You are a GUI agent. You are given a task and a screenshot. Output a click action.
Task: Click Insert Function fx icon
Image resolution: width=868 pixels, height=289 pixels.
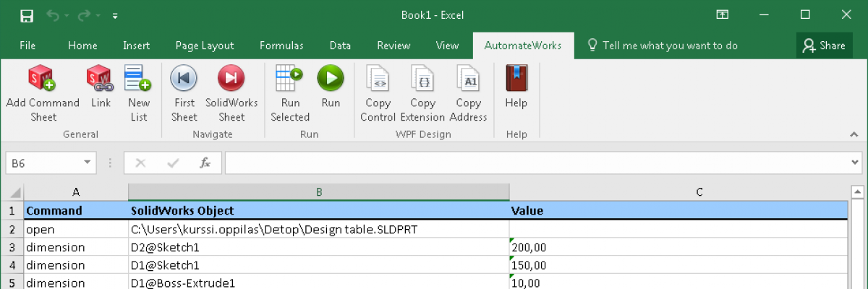(205, 163)
